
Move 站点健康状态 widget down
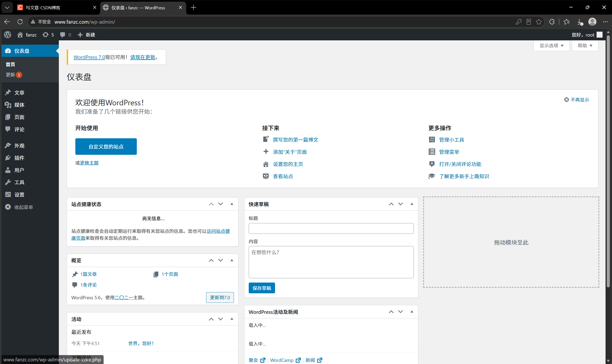pos(221,204)
